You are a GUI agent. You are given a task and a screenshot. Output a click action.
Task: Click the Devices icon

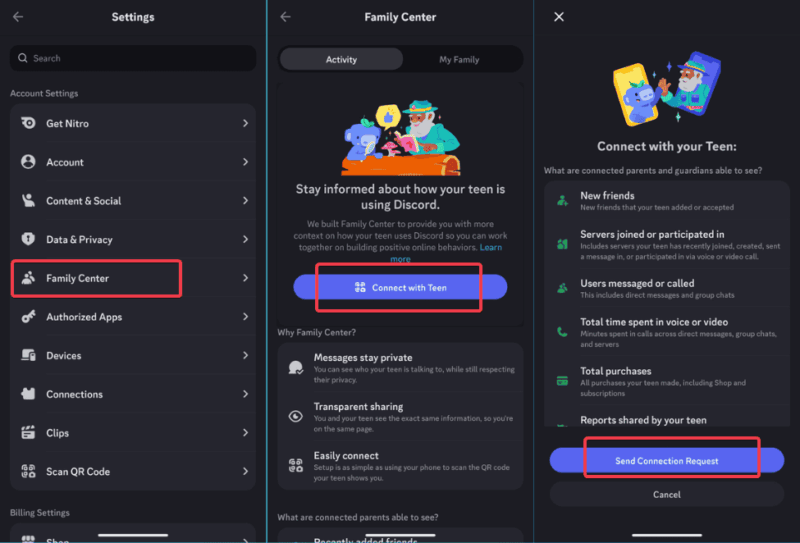[28, 355]
